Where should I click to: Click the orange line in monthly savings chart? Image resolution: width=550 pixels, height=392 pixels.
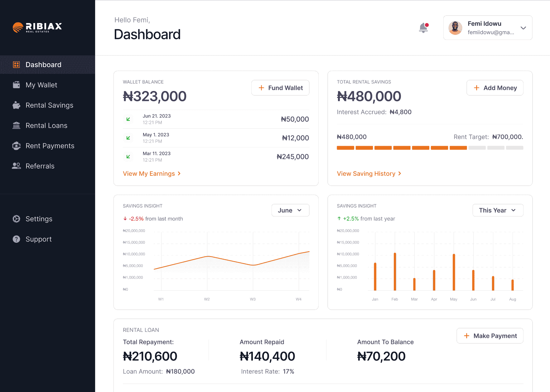232,261
